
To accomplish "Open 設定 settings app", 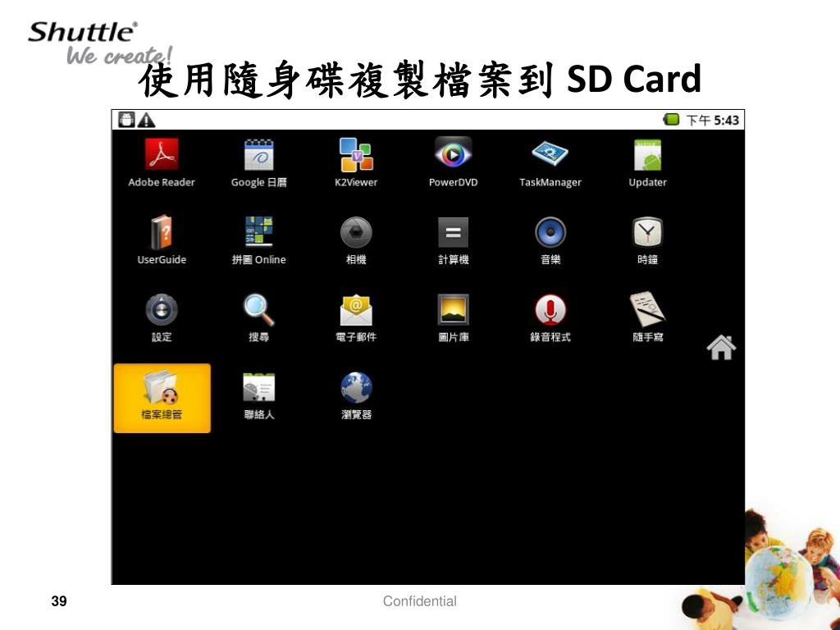I will (162, 317).
